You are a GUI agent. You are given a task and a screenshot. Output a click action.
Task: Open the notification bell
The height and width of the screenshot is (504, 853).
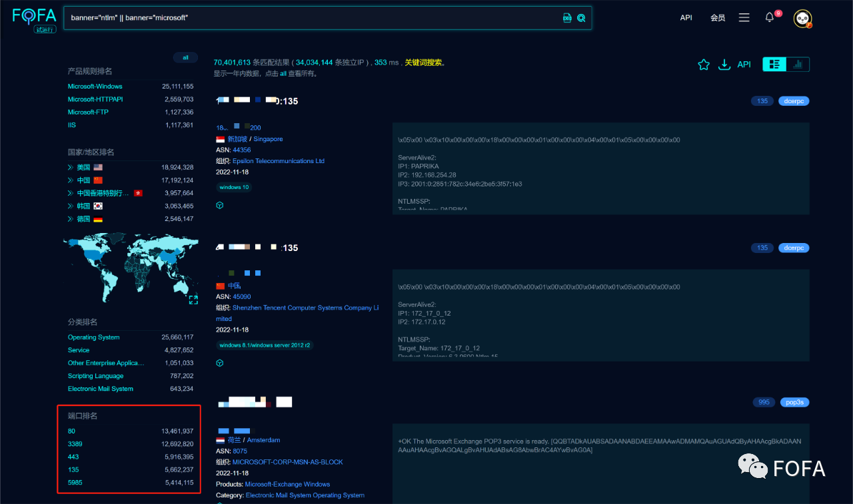pyautogui.click(x=770, y=17)
